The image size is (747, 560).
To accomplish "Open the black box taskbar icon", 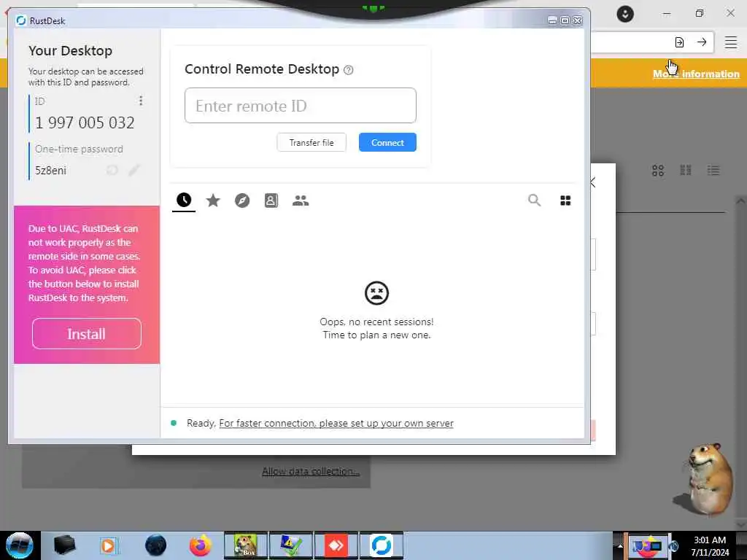I will 64,545.
